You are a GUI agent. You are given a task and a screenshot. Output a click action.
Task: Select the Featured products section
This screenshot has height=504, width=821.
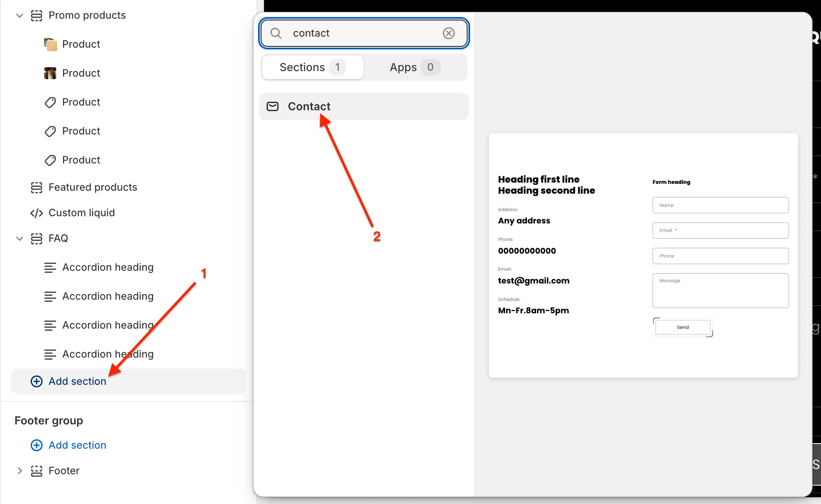tap(93, 187)
